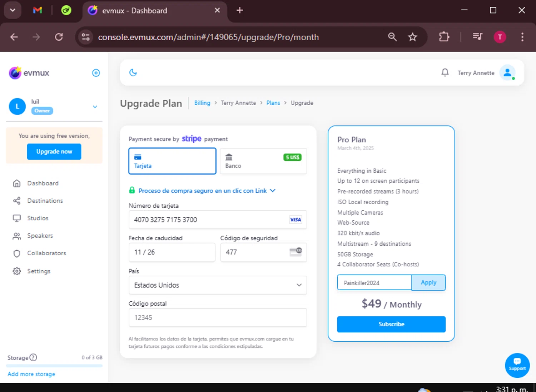The width and height of the screenshot is (536, 392).
Task: Go to Plans breadcrumb
Action: (x=273, y=103)
